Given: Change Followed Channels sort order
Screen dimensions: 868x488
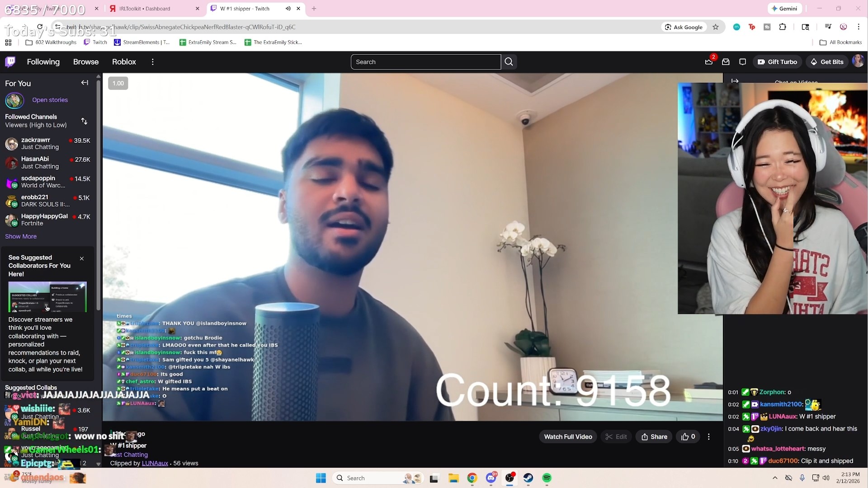Looking at the screenshot, I should coord(84,121).
